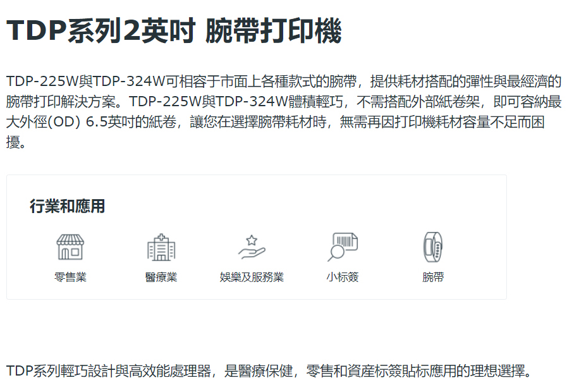This screenshot has width=567, height=392.
Task: Click the 行業和應用 section heading
Action: click(67, 206)
